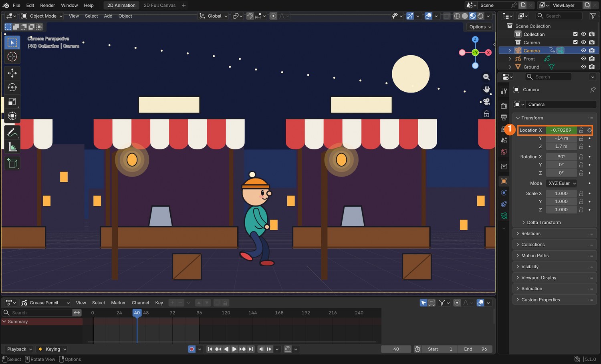Screen dimensions: 601x364
Task: Open the Render menu
Action: click(47, 5)
